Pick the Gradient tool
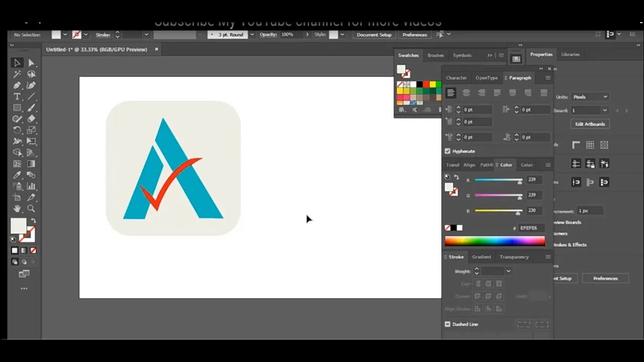644x362 pixels. coord(31,163)
